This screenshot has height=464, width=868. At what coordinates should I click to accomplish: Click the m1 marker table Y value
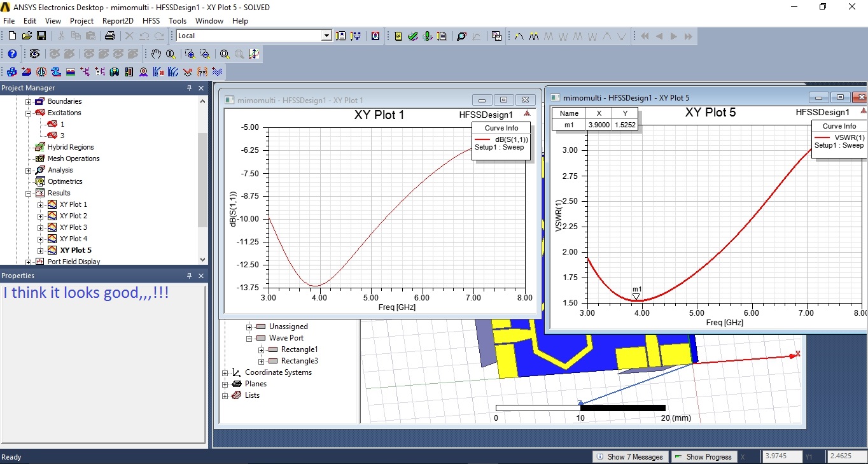[x=624, y=125]
